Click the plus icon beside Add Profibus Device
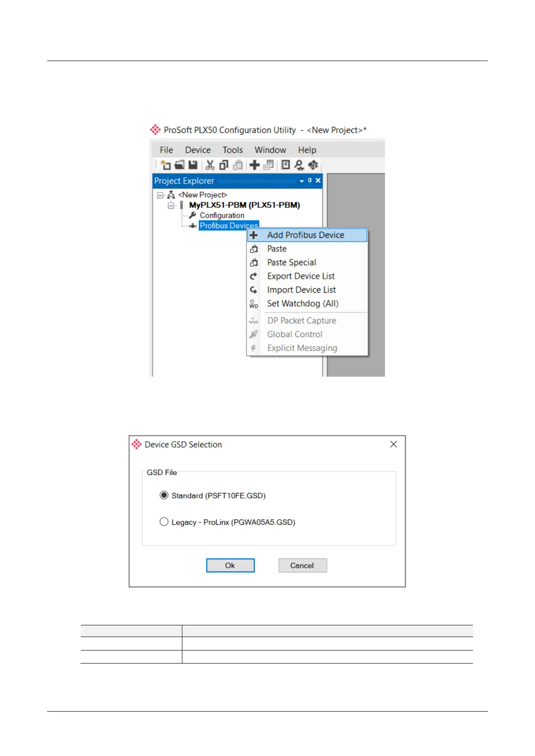 254,235
